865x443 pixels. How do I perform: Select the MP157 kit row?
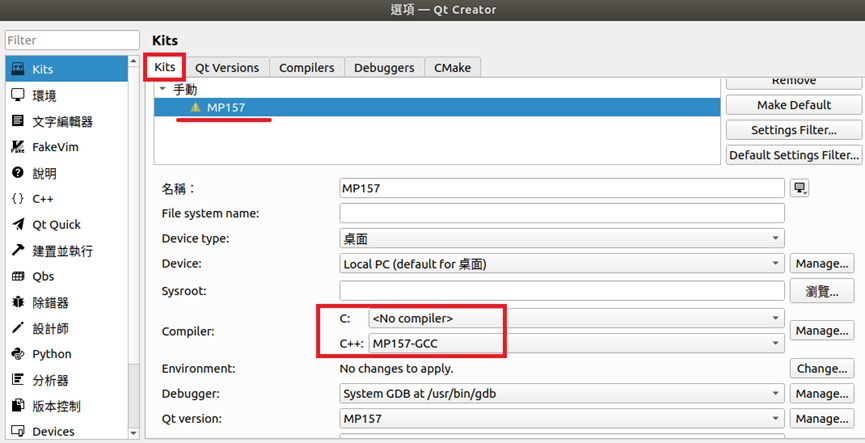[x=437, y=107]
